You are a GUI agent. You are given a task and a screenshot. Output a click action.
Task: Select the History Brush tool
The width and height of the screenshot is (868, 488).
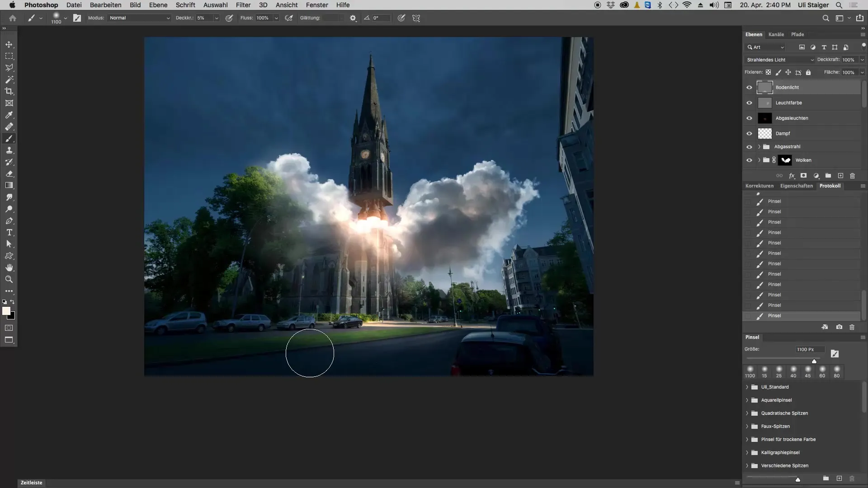coord(9,162)
